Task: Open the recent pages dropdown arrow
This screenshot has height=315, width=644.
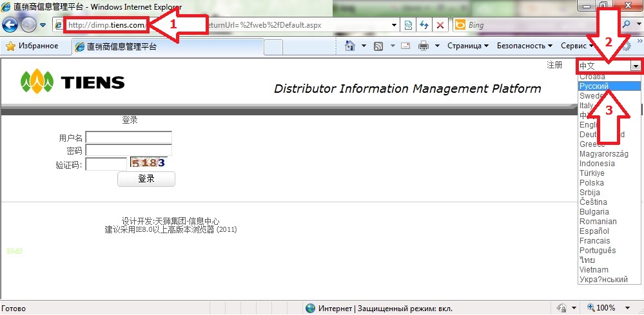Action: click(43, 25)
